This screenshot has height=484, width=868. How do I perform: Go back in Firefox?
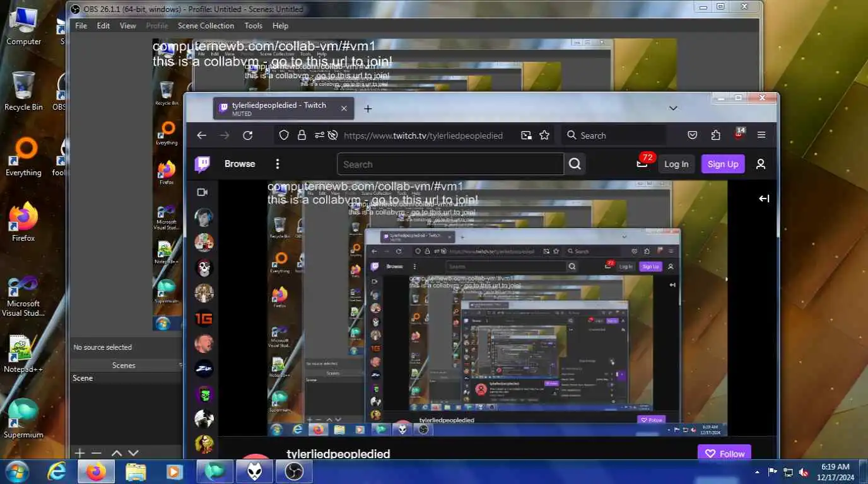pyautogui.click(x=201, y=135)
